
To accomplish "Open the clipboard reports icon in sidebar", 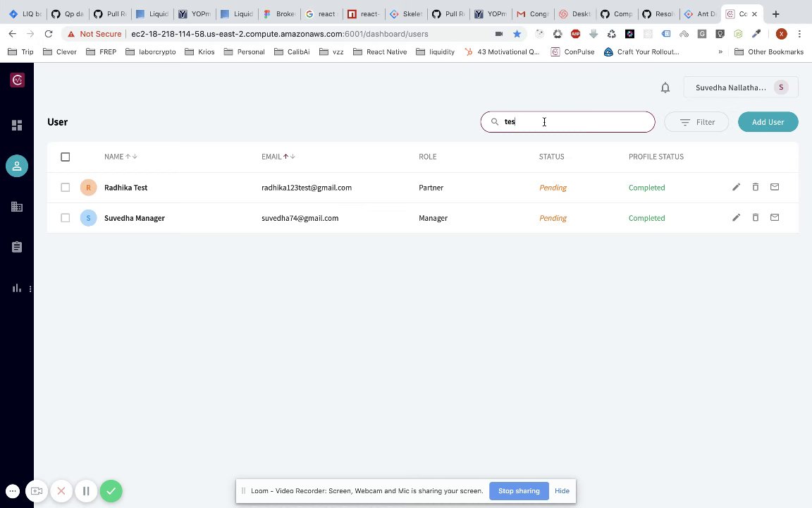I will tap(17, 247).
